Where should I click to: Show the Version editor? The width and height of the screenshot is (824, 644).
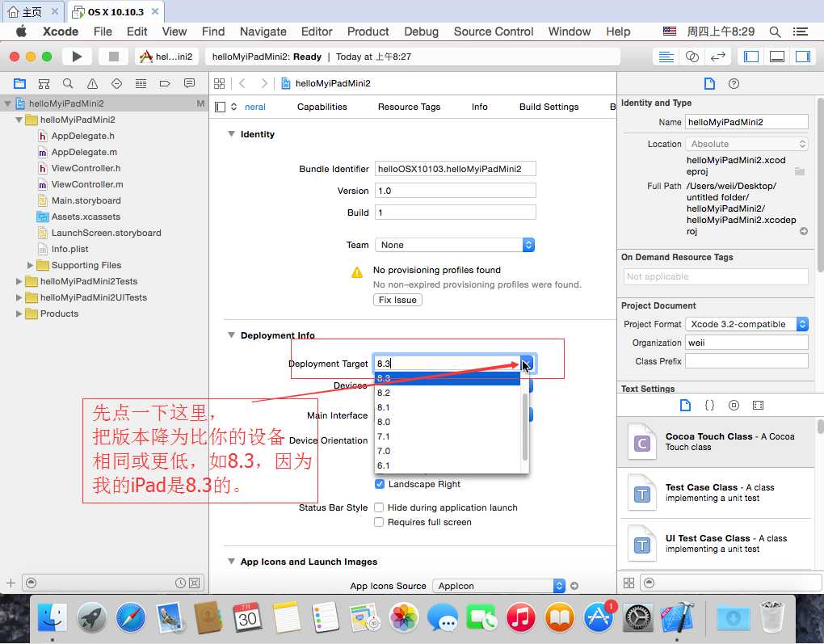[718, 57]
